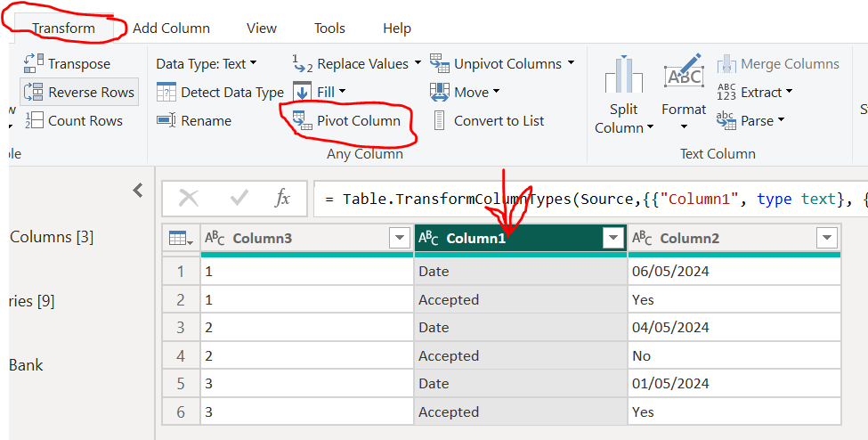Viewport: 868px width, 440px height.
Task: Click the ABC type icon of Column3
Action: click(215, 239)
